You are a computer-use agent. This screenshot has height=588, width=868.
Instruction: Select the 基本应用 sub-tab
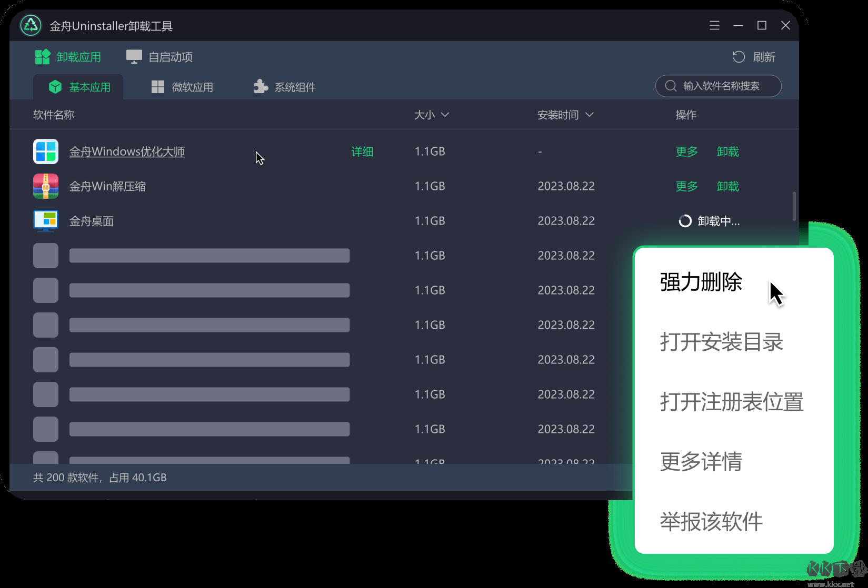[78, 87]
